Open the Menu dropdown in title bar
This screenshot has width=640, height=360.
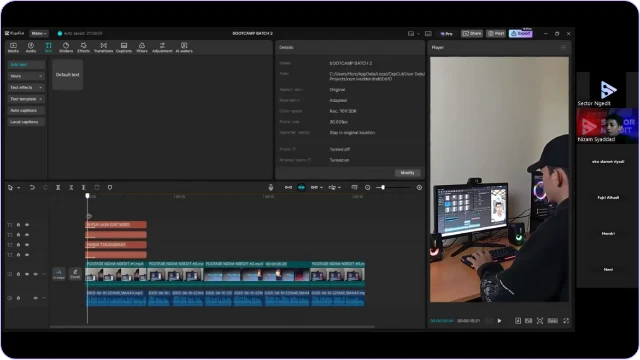pyautogui.click(x=39, y=33)
